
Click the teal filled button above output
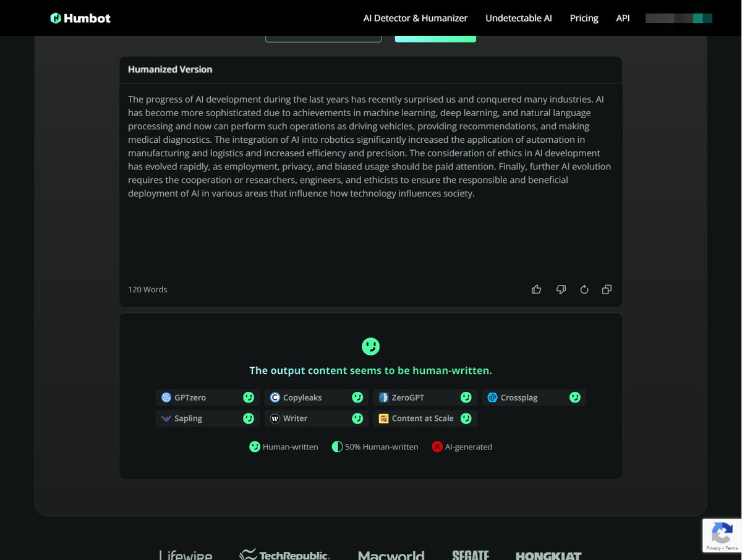pyautogui.click(x=435, y=38)
